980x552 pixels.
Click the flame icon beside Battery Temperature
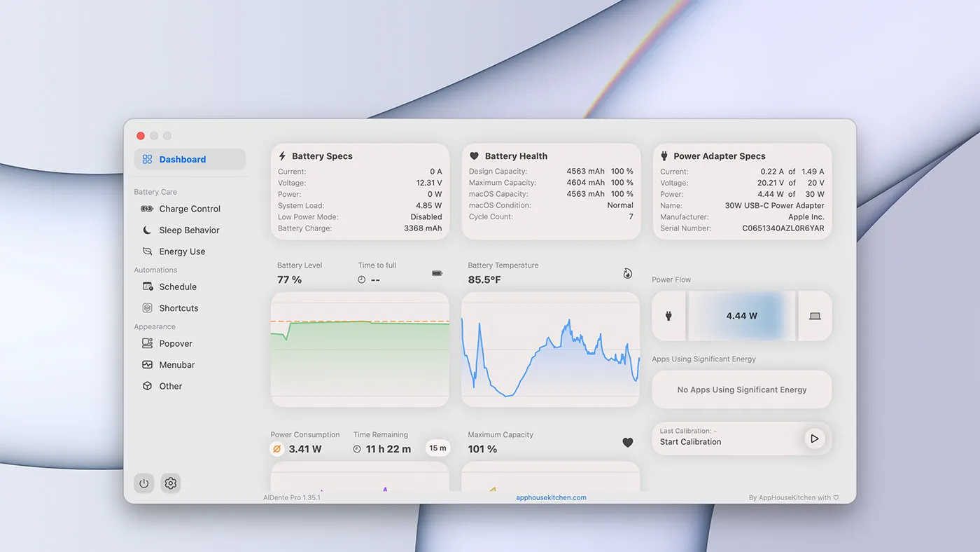click(x=628, y=273)
